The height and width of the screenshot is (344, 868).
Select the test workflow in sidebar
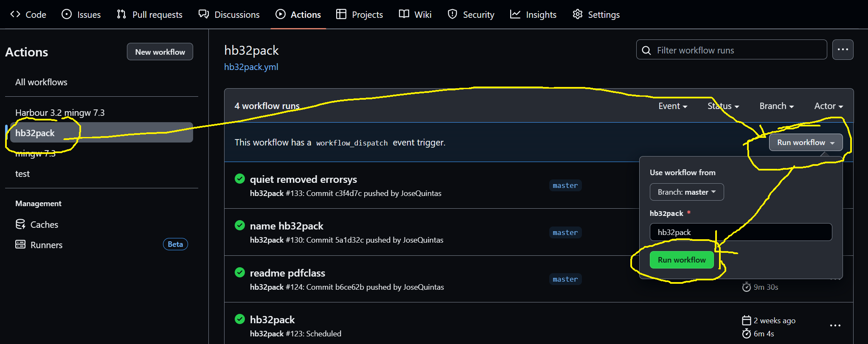[x=22, y=174]
